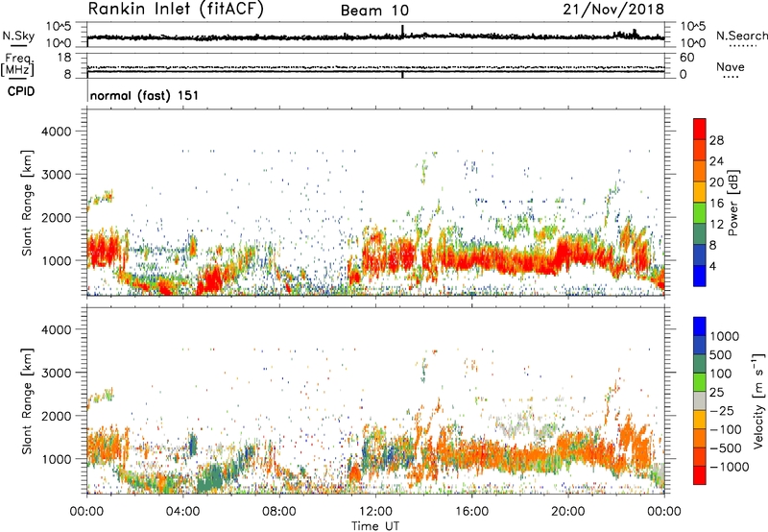Click the power colorbar tick label '20'
The image size is (768, 532).
coord(716,182)
